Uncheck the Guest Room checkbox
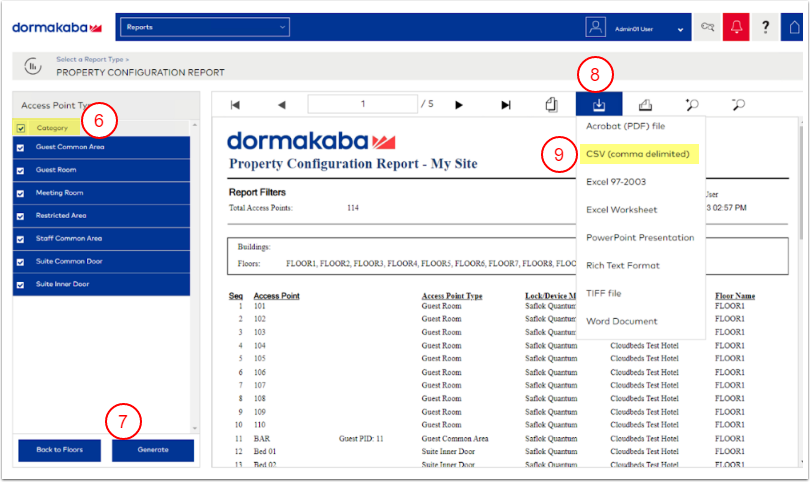Viewport: 810px width, 482px height. (x=21, y=170)
